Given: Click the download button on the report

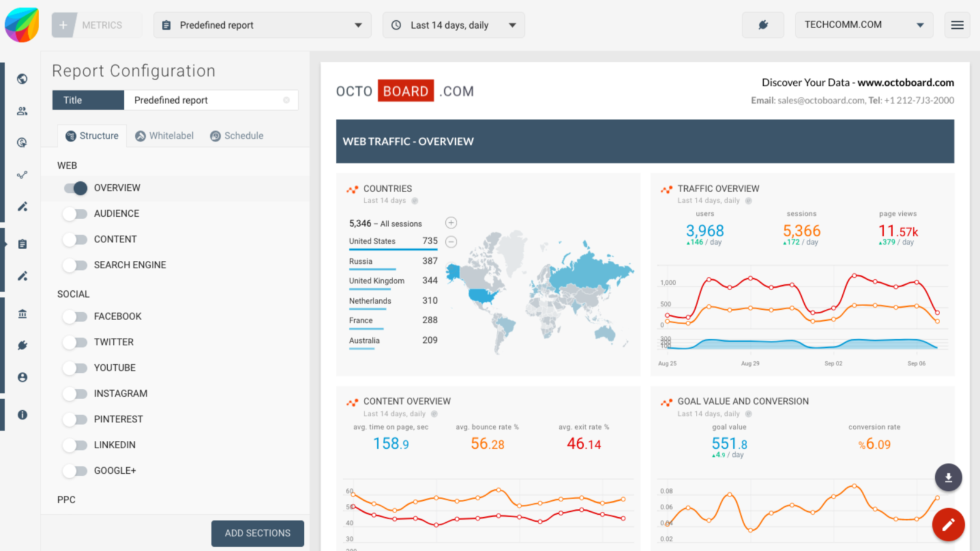Looking at the screenshot, I should 948,477.
